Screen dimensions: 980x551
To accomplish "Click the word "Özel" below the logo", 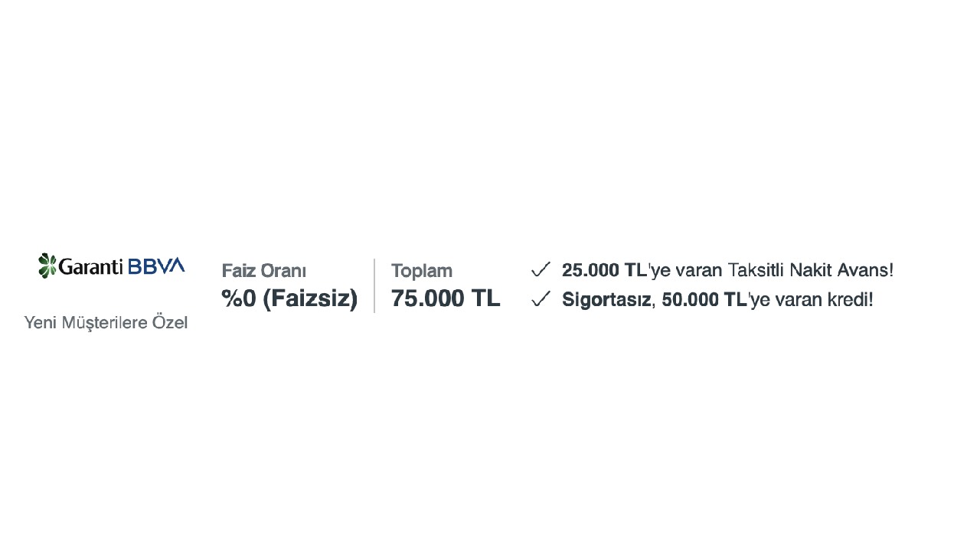I will [x=170, y=323].
